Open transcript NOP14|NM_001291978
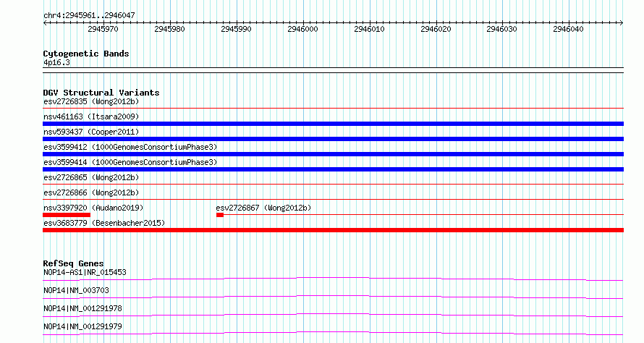The height and width of the screenshot is (343, 644). point(83,308)
